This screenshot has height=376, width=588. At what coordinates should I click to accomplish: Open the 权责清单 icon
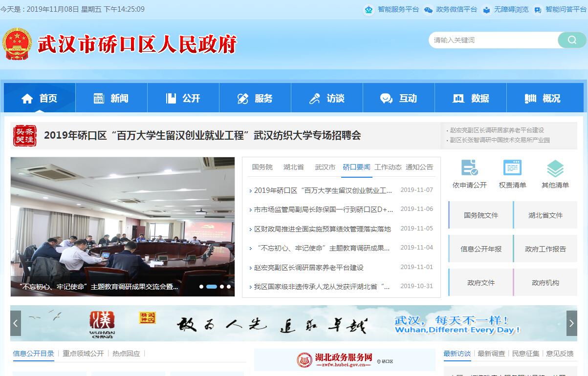tap(512, 168)
